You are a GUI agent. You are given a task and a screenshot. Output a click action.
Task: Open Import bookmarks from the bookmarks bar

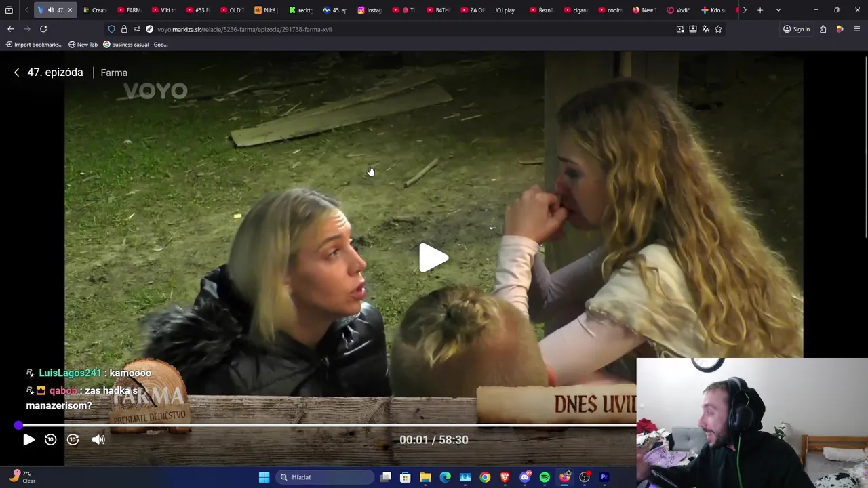[x=34, y=45]
